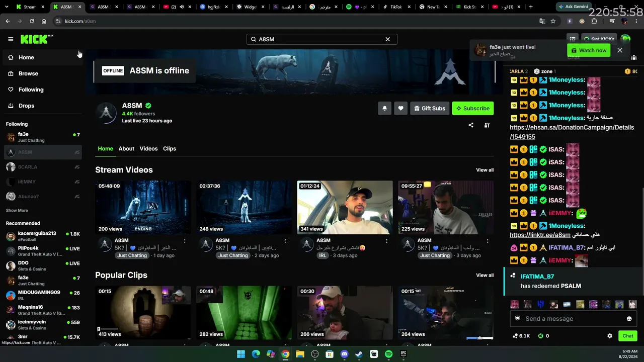Open the ehsan.sa donation link in chat
This screenshot has height=362, width=644.
572,132
